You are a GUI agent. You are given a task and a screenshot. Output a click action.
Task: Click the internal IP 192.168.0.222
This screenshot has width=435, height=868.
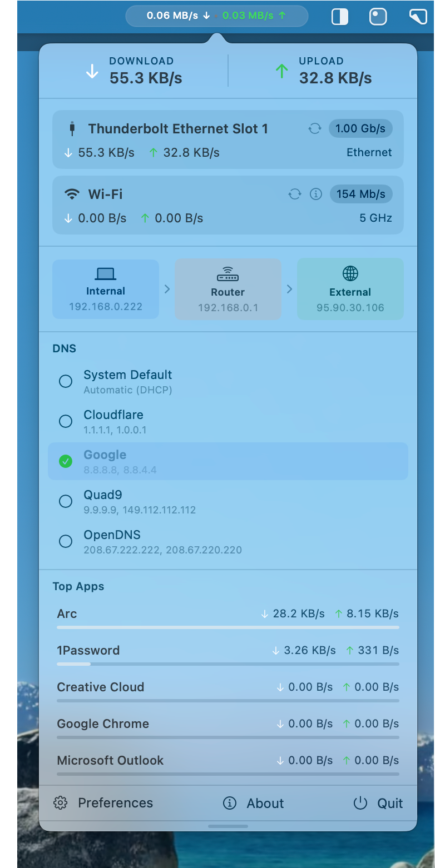(106, 306)
